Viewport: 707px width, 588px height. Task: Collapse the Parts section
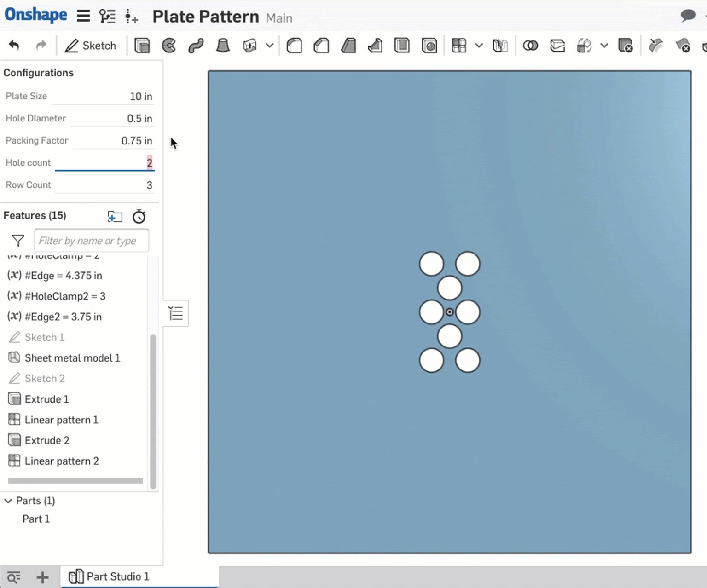point(7,501)
